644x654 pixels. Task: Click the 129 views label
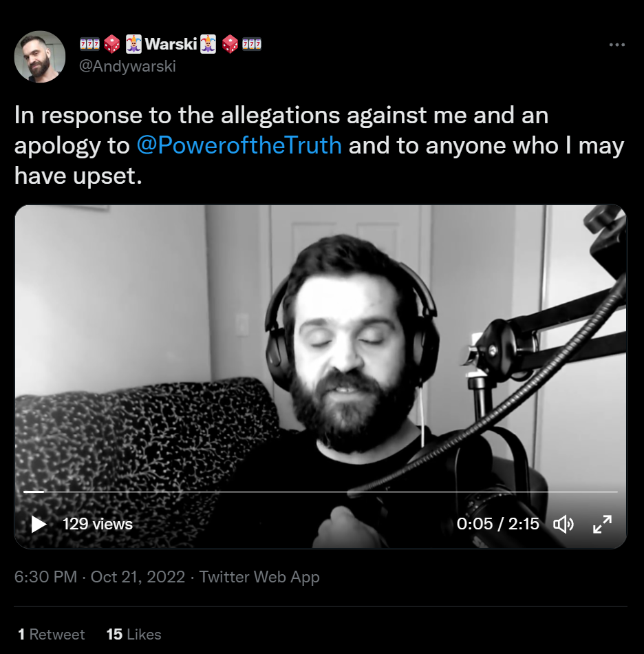point(98,525)
